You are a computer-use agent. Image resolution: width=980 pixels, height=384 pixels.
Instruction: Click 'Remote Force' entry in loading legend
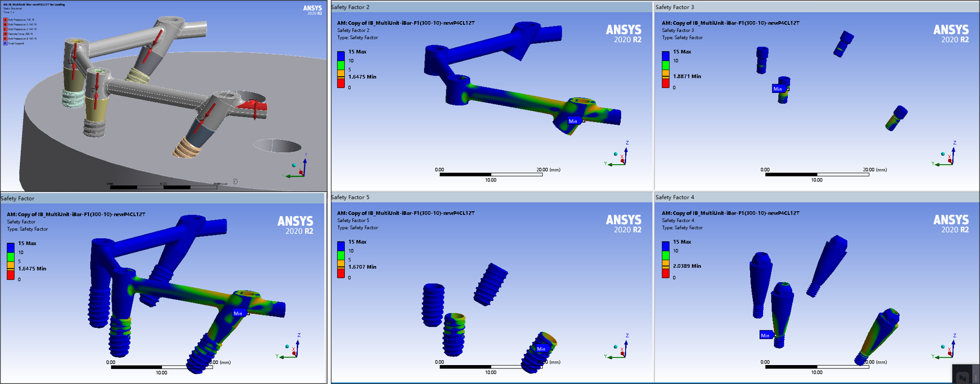(21, 34)
